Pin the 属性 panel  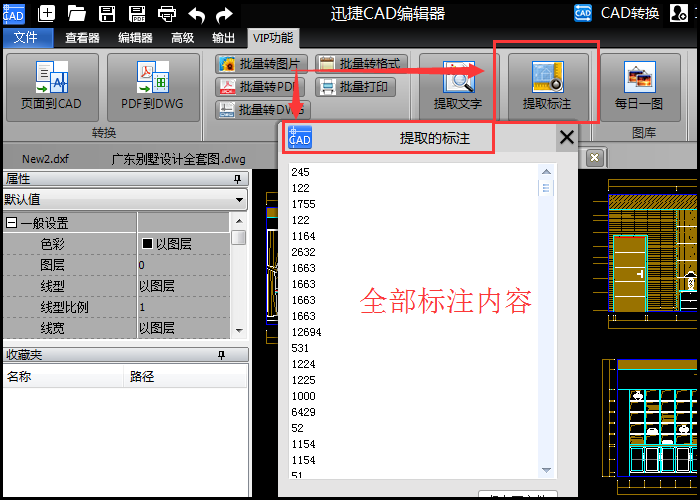click(x=237, y=179)
